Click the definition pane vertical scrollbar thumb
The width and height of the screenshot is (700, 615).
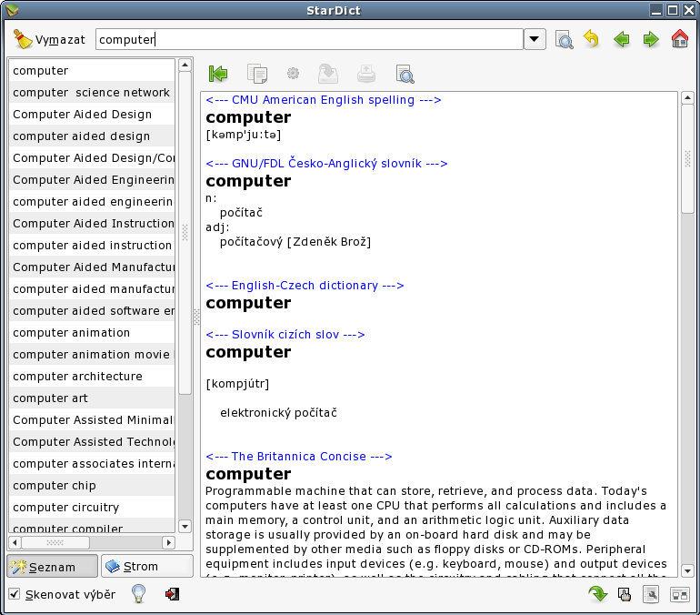click(x=687, y=158)
